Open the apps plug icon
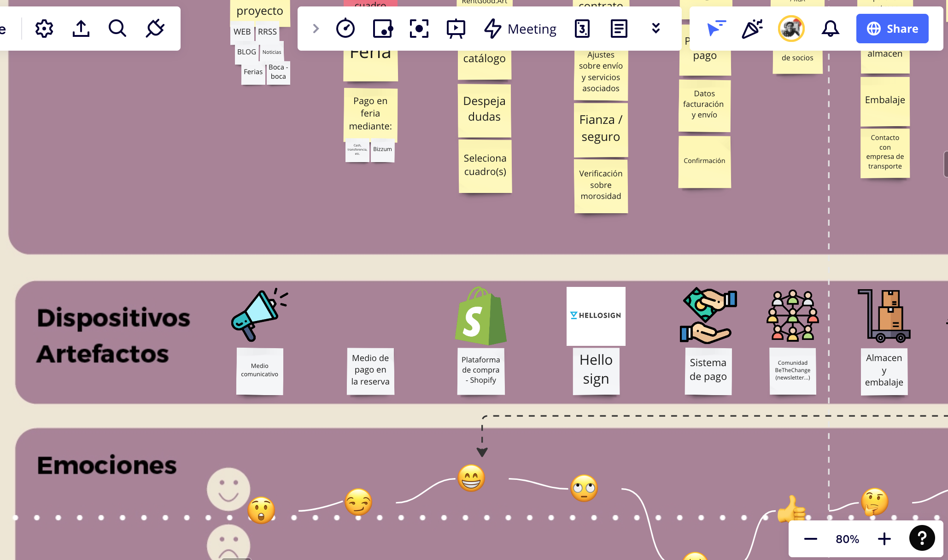This screenshot has height=560, width=948. 155,29
